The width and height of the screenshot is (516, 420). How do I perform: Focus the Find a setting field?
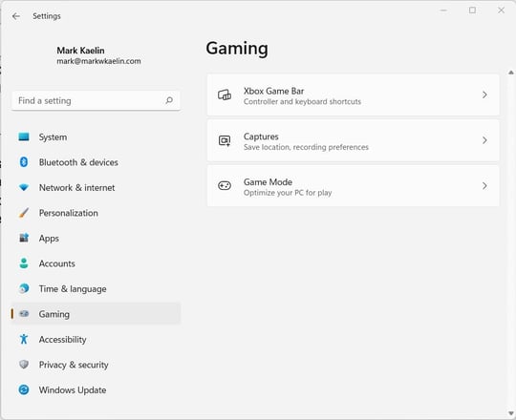pos(97,100)
